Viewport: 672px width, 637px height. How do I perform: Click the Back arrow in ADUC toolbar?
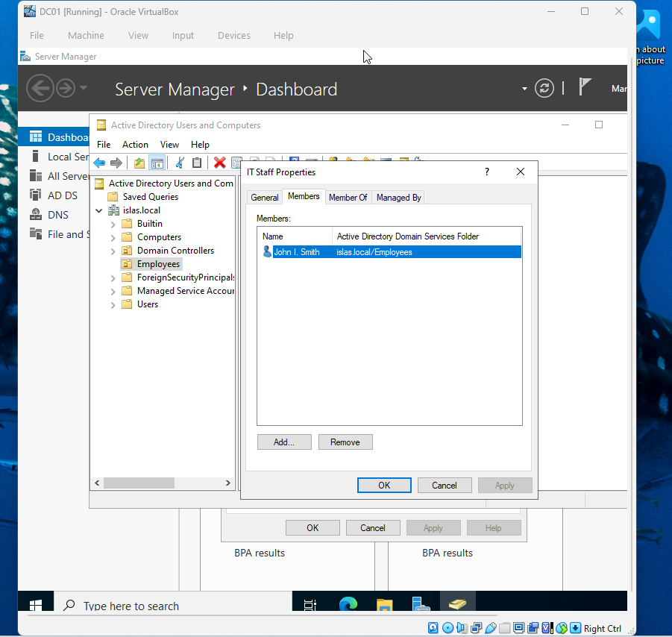click(x=99, y=163)
